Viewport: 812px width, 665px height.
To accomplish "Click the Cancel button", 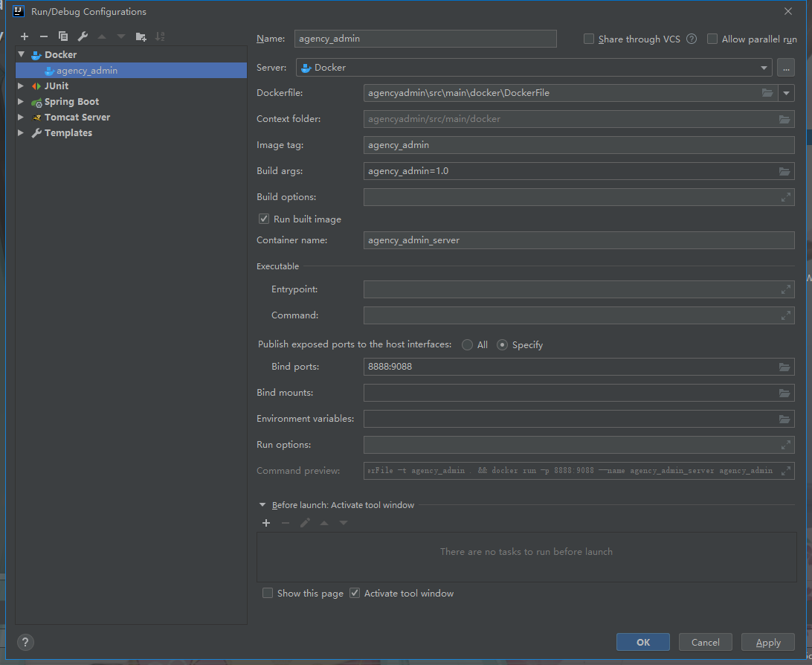I will pos(706,642).
